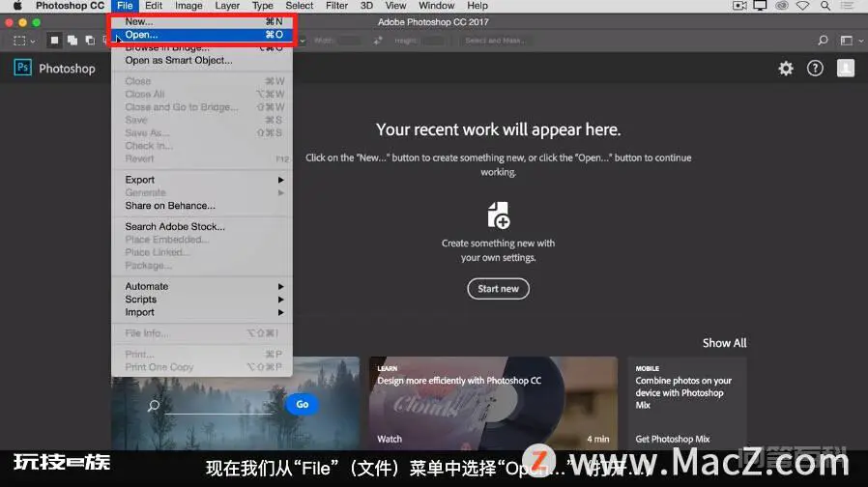Expand the Import submenu
Viewport: 868px width, 487px height.
point(202,312)
